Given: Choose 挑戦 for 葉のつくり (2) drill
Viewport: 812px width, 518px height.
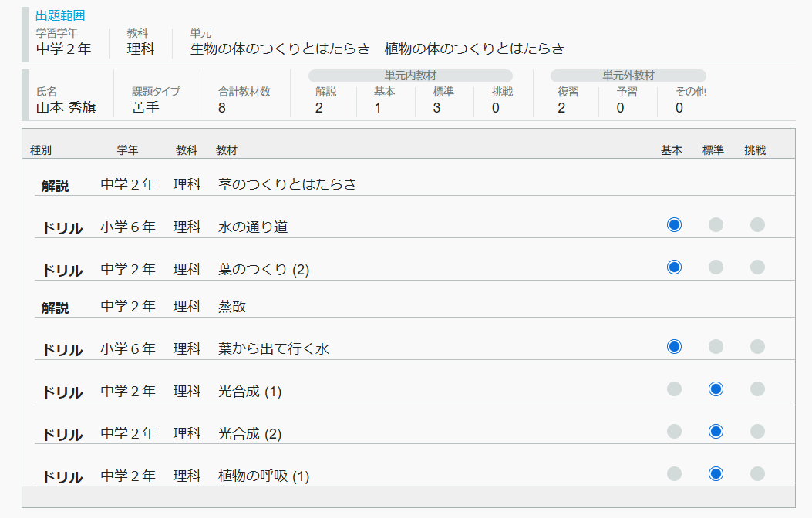Looking at the screenshot, I should (x=757, y=267).
